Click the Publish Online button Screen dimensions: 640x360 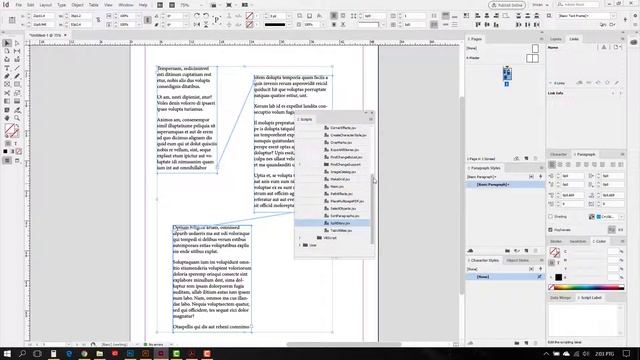pos(507,5)
